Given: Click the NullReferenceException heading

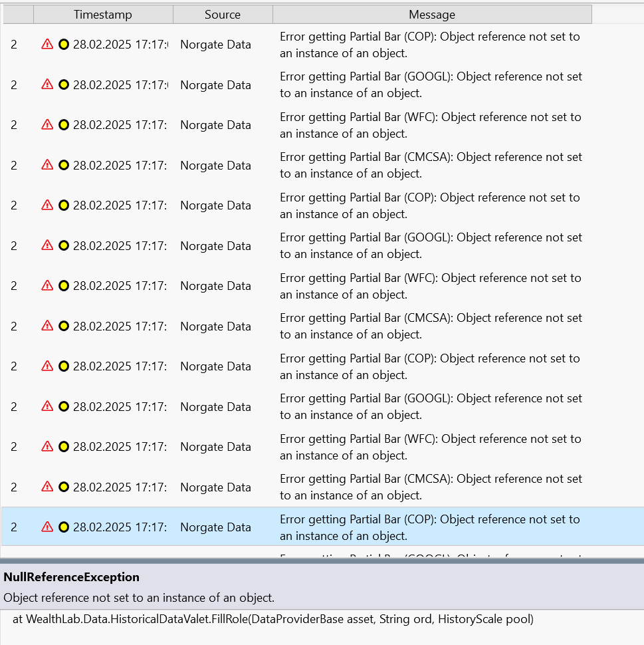Looking at the screenshot, I should pos(71,577).
